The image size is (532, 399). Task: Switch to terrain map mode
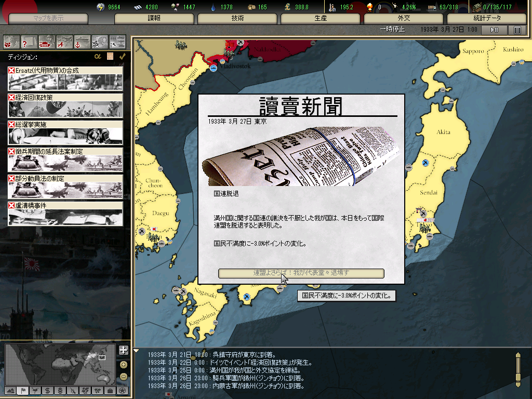click(x=10, y=391)
